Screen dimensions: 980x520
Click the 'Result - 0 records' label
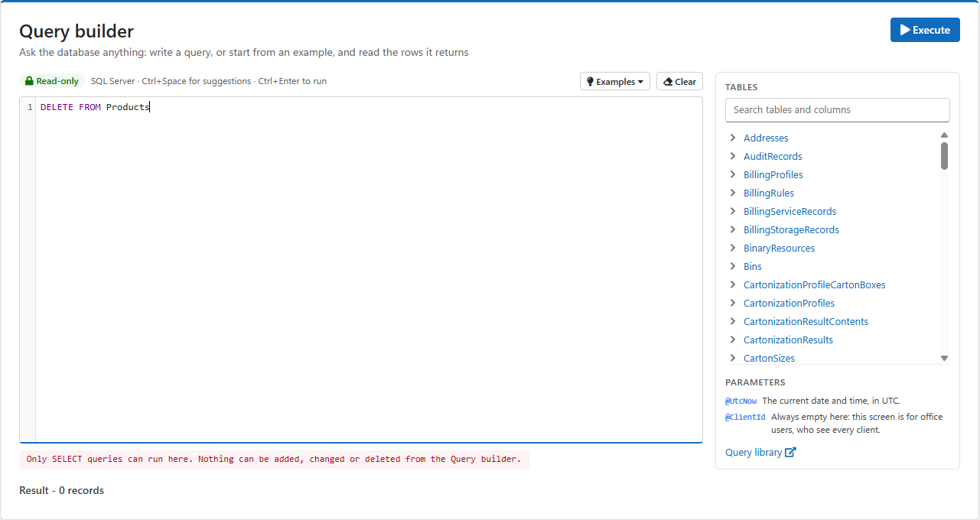coord(61,491)
